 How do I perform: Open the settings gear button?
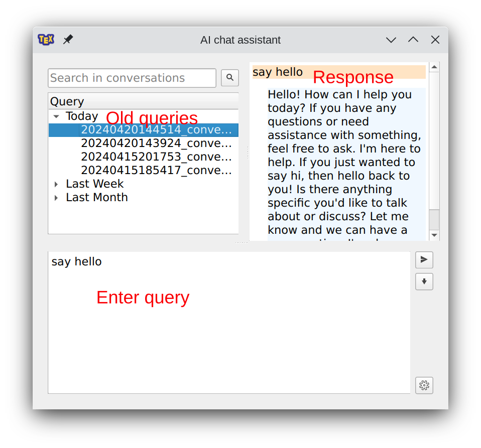point(424,385)
